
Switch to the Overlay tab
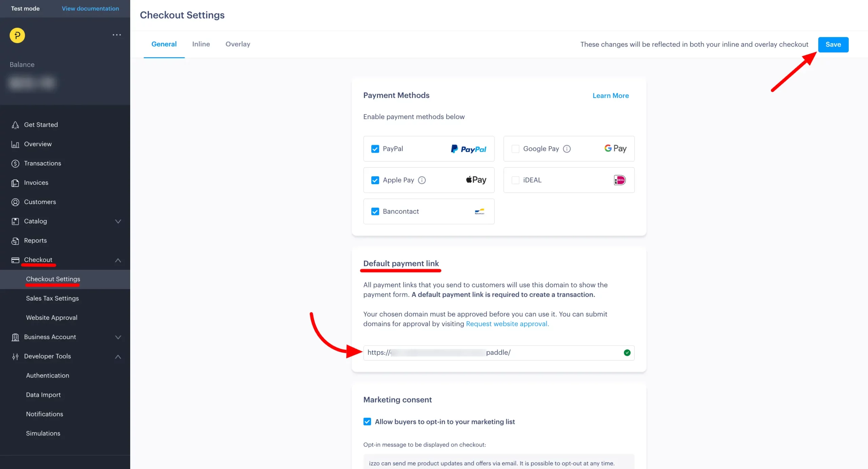[238, 44]
